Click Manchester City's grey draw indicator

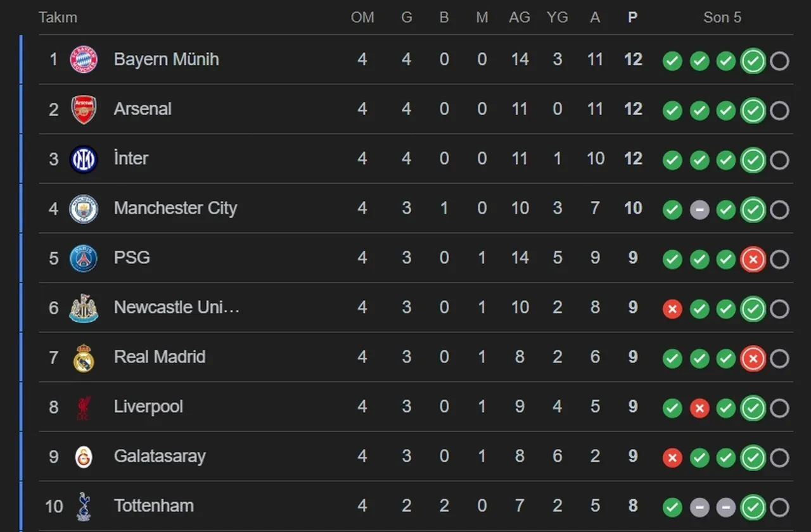coord(699,210)
